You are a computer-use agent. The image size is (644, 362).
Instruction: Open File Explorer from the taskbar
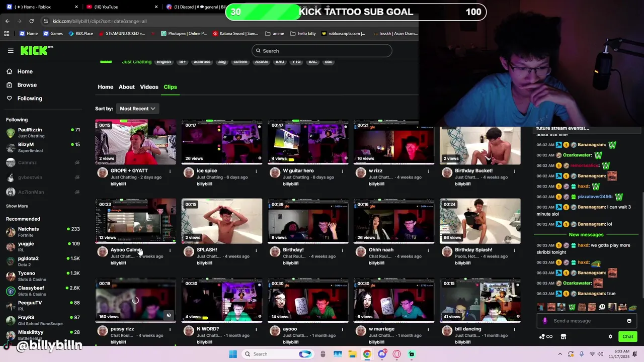pos(352,354)
